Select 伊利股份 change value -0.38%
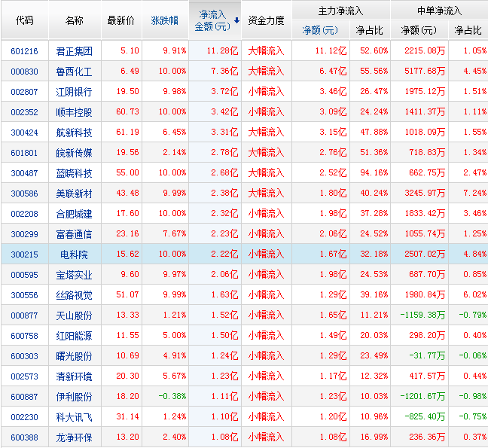 point(172,396)
